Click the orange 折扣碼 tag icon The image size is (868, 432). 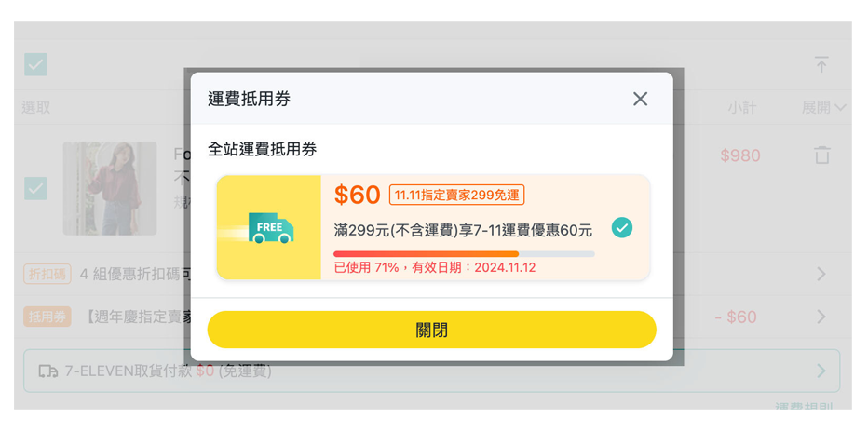[47, 274]
